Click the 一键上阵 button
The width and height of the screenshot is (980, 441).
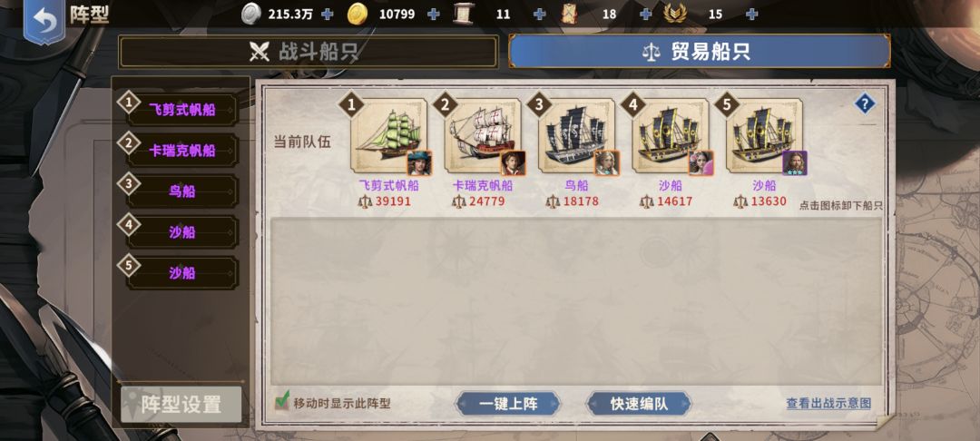coord(508,404)
